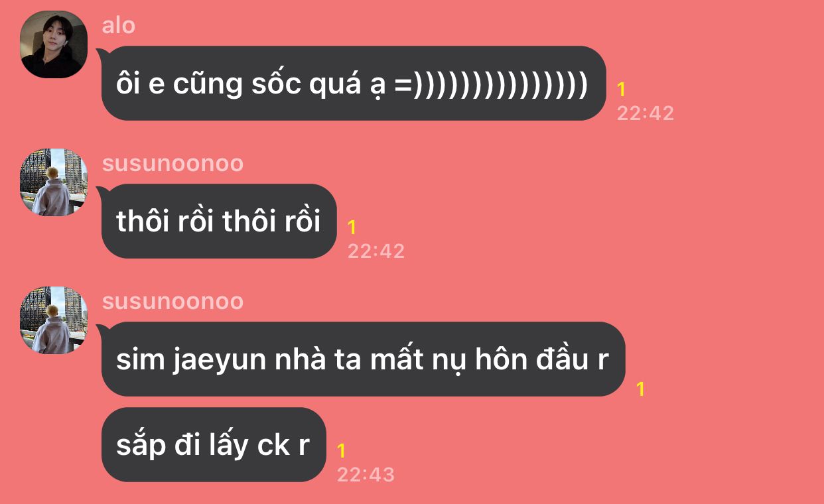Viewport: 824px width, 504px height.
Task: Select the 'thôi rồi thôi rồi' message bubble
Action: click(x=219, y=221)
